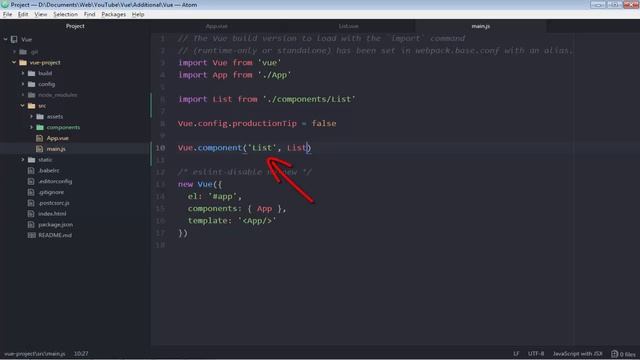Click the node_modules folder icon
Viewport: 640px width, 360px height.
(31, 95)
